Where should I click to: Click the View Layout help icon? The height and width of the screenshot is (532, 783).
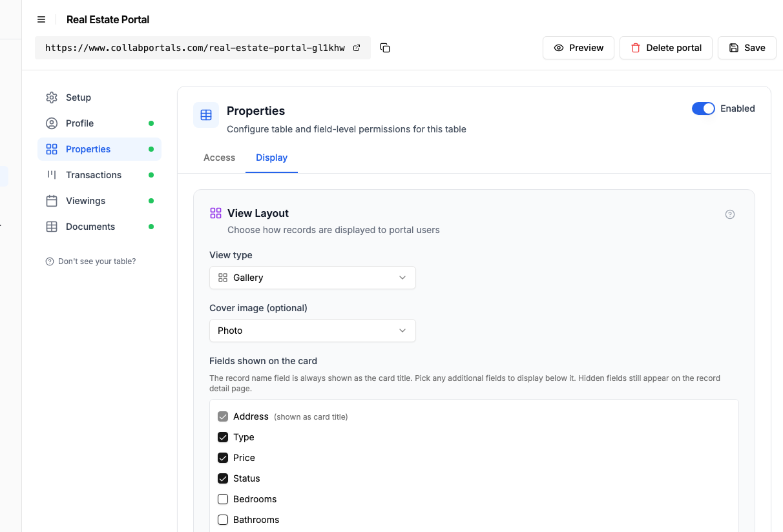coord(730,214)
